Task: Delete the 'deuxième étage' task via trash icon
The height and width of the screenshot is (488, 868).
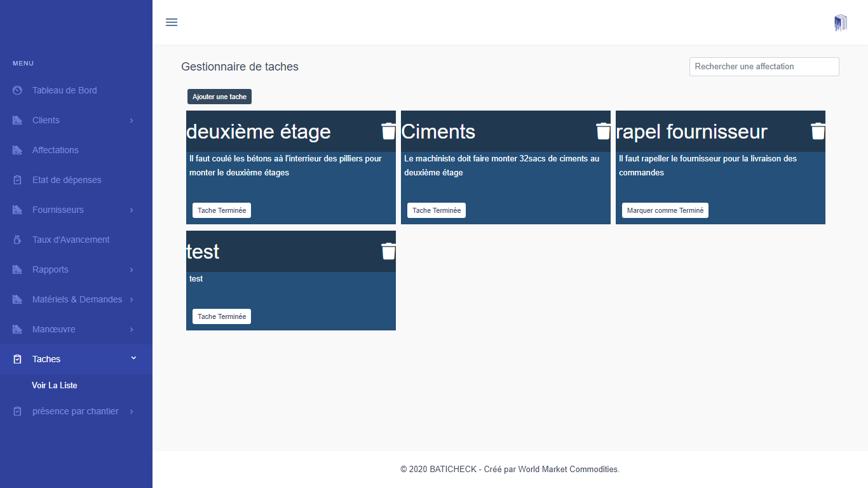Action: point(388,132)
